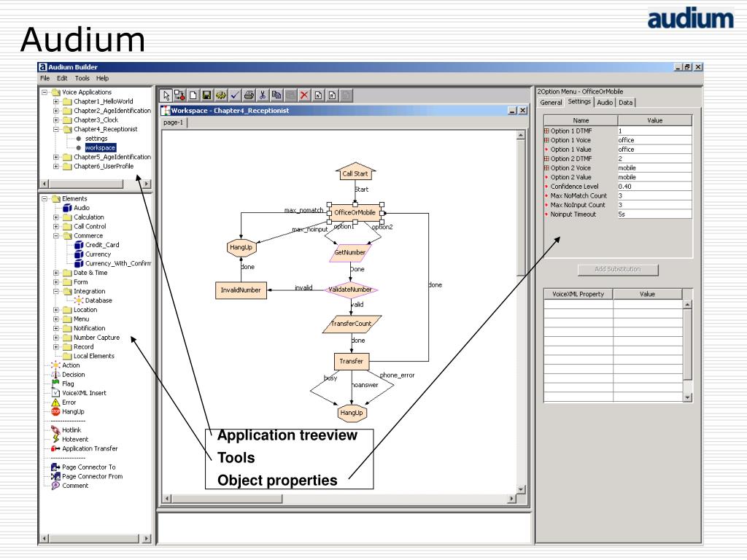Save with the floppy disk icon
This screenshot has height=560, width=747.
pyautogui.click(x=206, y=96)
